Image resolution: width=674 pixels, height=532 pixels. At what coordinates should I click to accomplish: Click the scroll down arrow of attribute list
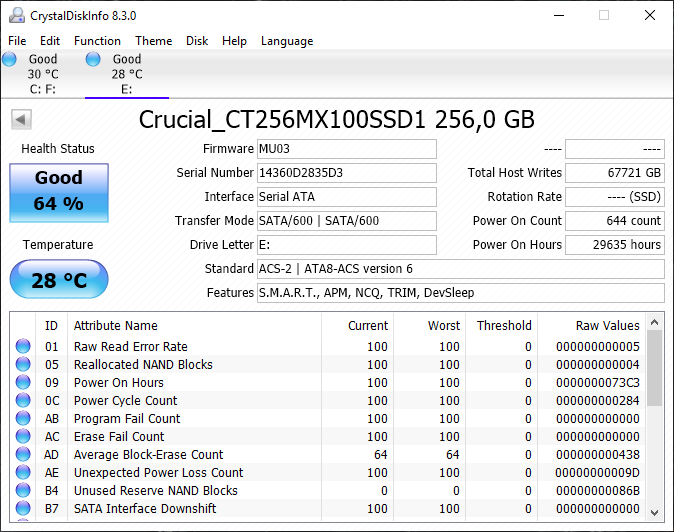tap(655, 512)
